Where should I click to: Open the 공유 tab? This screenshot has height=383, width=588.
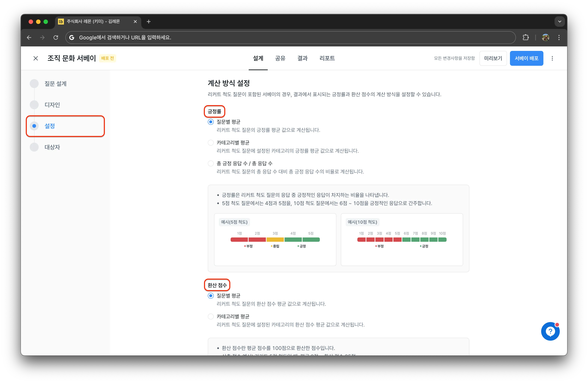pos(280,58)
